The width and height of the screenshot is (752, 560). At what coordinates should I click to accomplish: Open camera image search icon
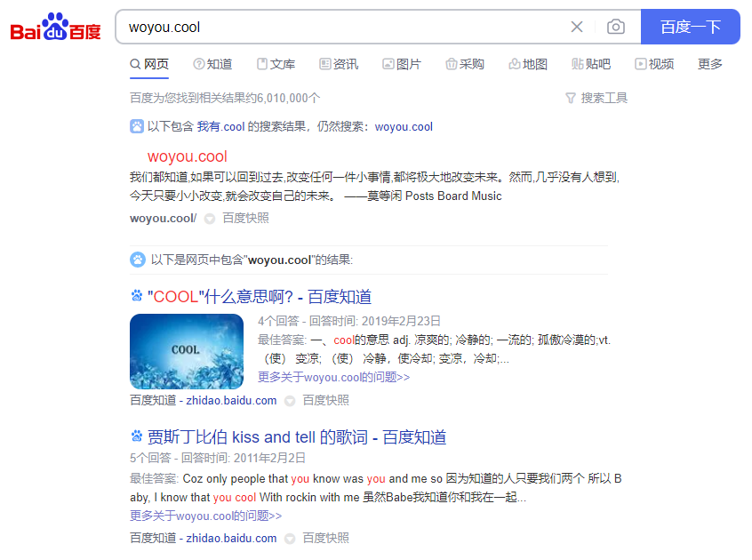[x=616, y=27]
